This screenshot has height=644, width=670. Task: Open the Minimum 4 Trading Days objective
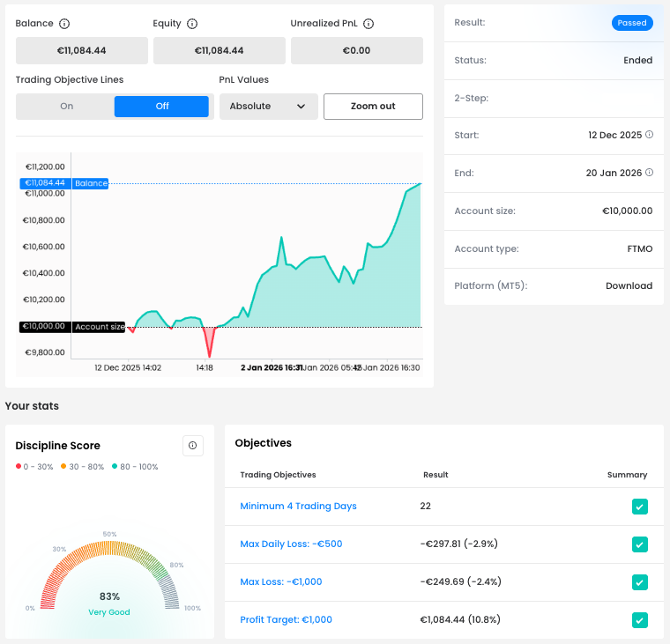click(x=298, y=506)
